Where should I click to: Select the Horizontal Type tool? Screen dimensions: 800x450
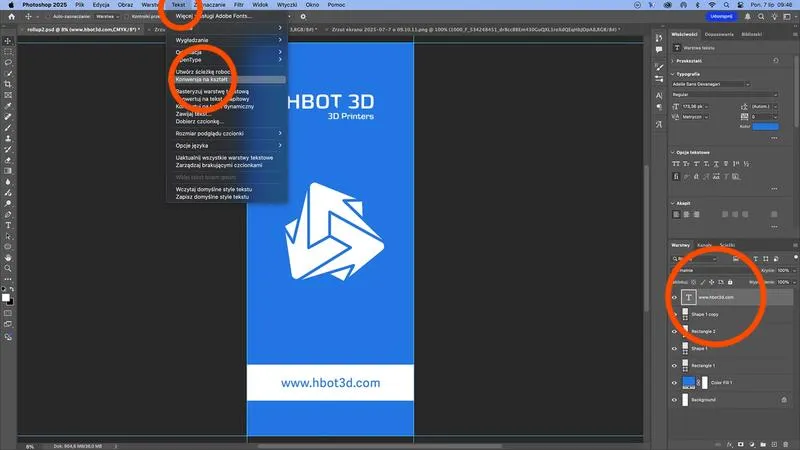(x=8, y=225)
